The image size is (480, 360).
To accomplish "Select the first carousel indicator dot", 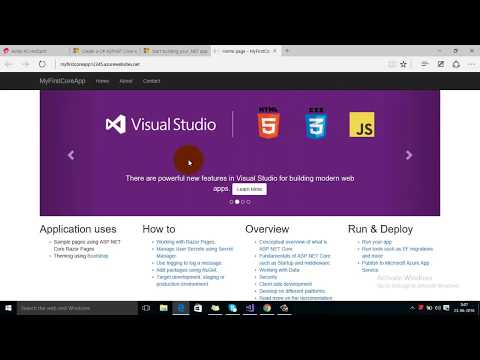I will click(x=231, y=202).
